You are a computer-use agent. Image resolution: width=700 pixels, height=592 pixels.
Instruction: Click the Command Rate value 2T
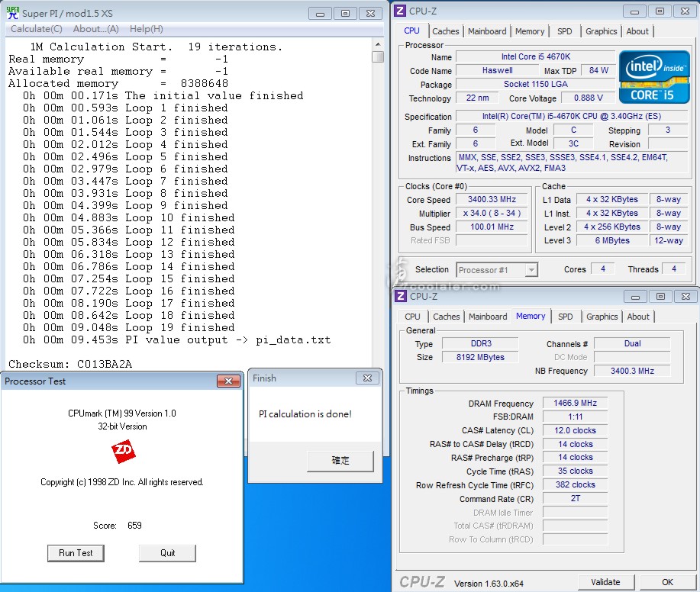tap(575, 499)
